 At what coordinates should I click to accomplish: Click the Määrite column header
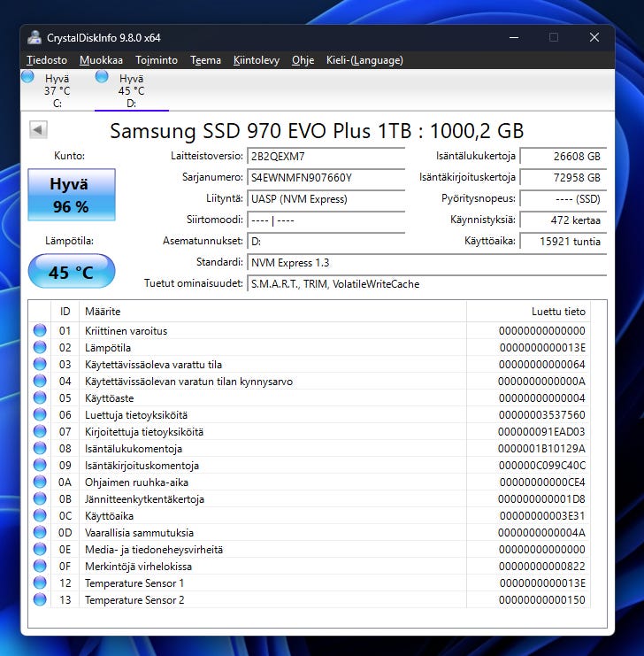click(103, 312)
